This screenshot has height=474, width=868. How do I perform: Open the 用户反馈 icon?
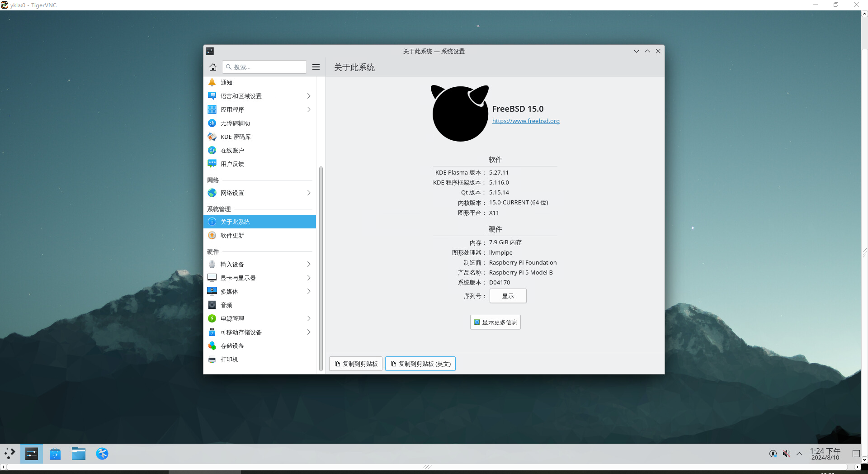click(x=212, y=164)
